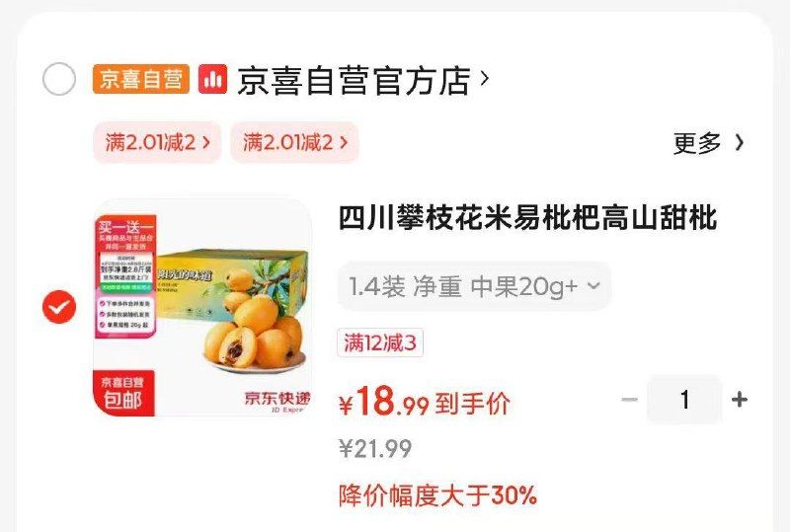
Task: Tap the orange 京喜自营 badge
Action: pyautogui.click(x=140, y=79)
